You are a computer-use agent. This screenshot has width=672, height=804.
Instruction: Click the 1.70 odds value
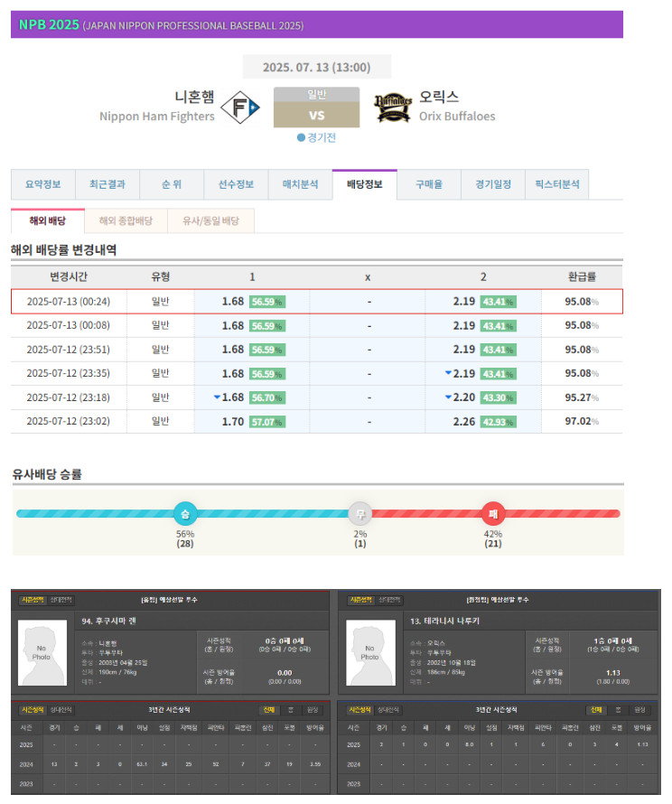233,422
